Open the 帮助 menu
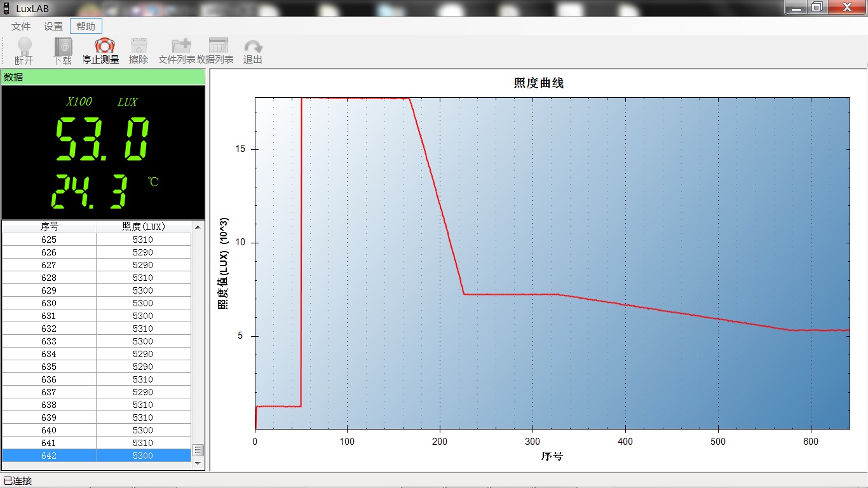Viewport: 868px width, 488px height. 86,27
